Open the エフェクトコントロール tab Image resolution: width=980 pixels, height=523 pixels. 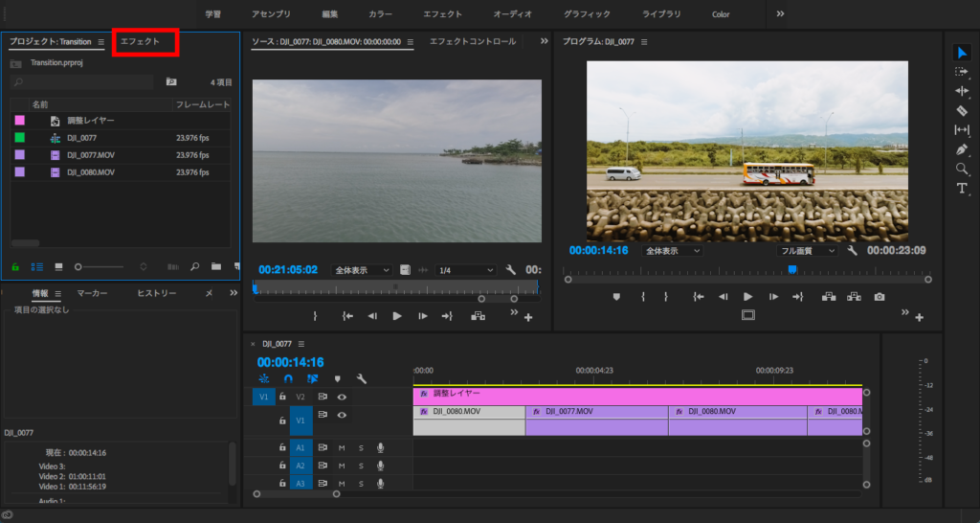point(473,41)
